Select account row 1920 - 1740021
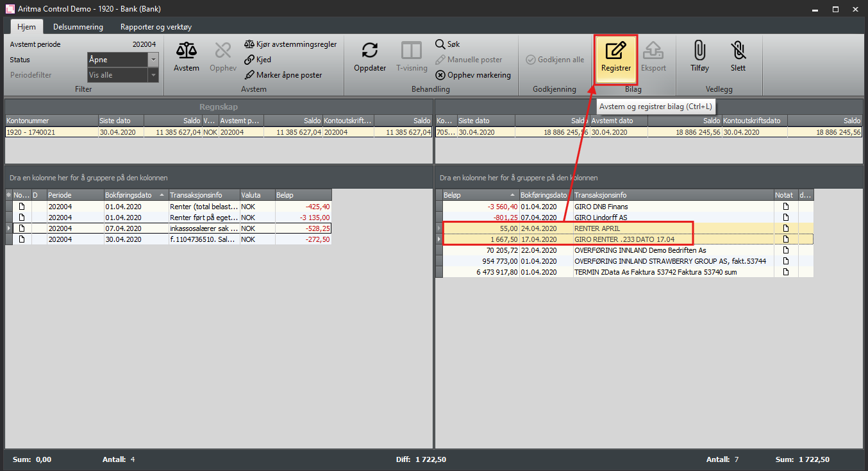The width and height of the screenshot is (868, 471). pos(51,133)
